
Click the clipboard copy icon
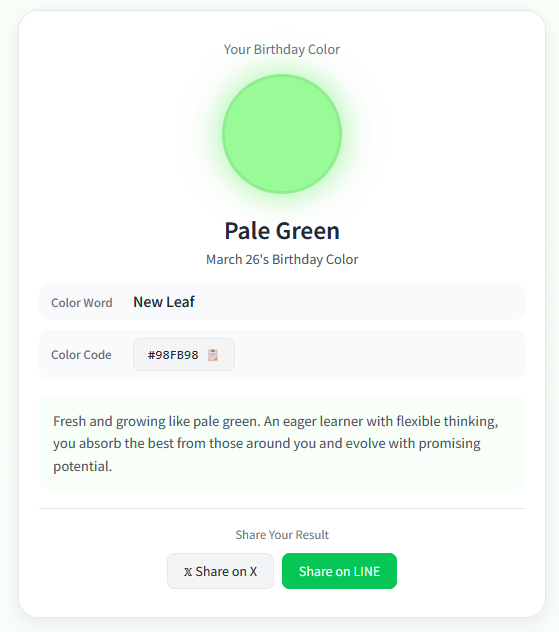213,355
